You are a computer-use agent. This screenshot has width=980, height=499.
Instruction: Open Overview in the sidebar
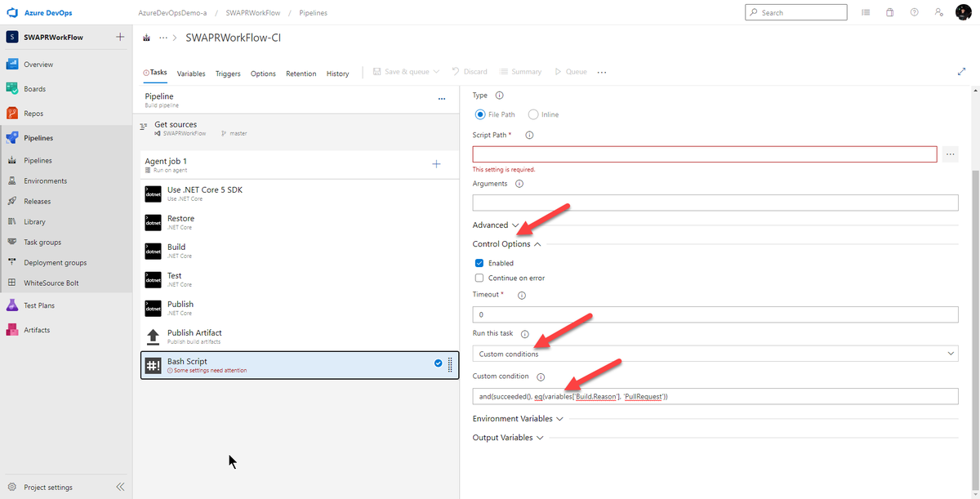pyautogui.click(x=38, y=65)
